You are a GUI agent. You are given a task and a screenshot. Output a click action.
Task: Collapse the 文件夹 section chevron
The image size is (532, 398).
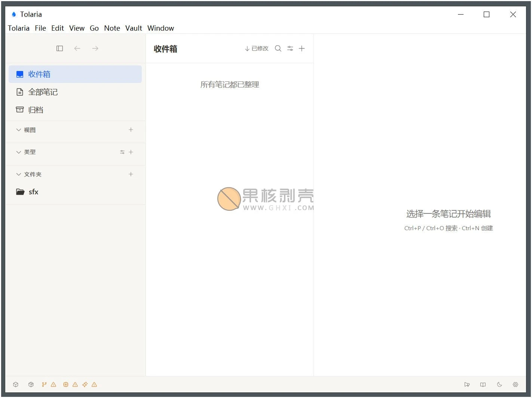[x=19, y=174]
